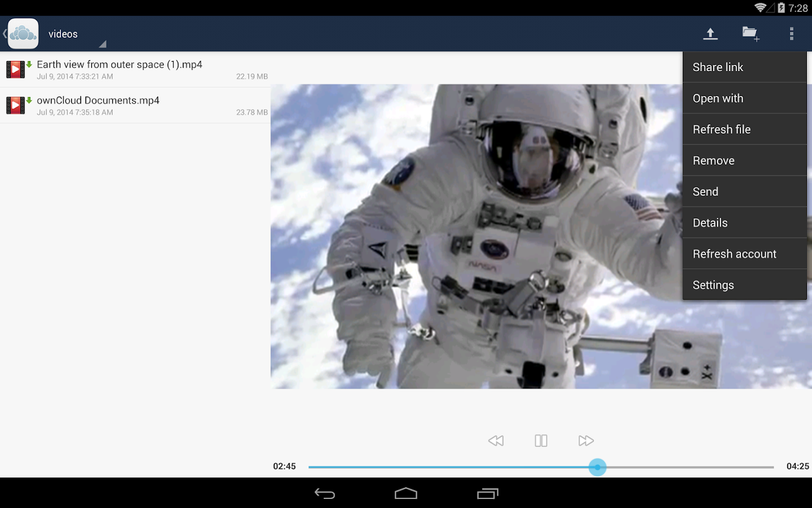Tap the back chevron beside the app logo
The width and height of the screenshot is (812, 508).
[x=4, y=33]
